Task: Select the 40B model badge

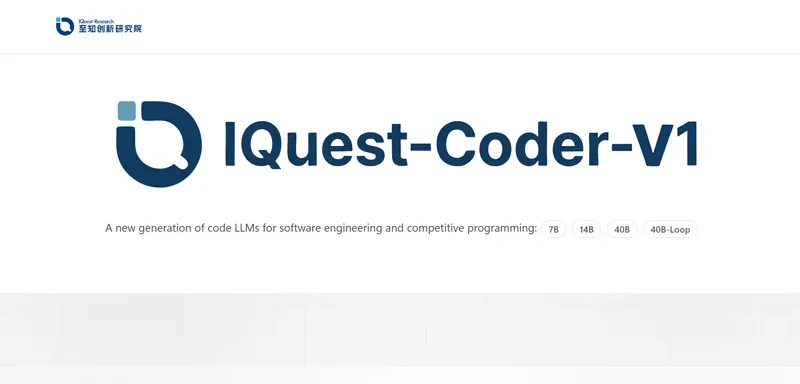Action: [622, 229]
